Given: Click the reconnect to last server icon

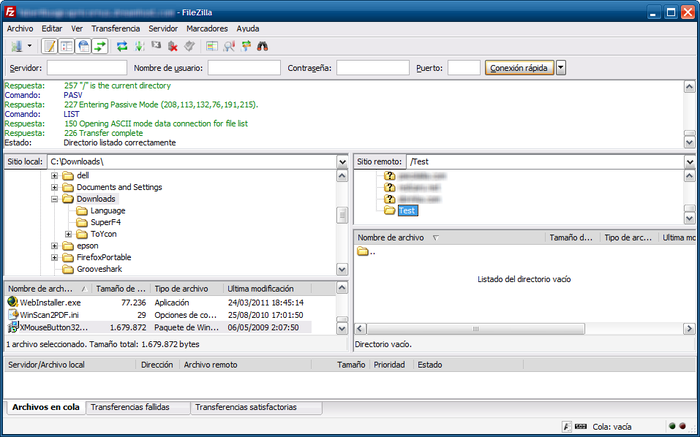Looking at the screenshot, I should [189, 46].
